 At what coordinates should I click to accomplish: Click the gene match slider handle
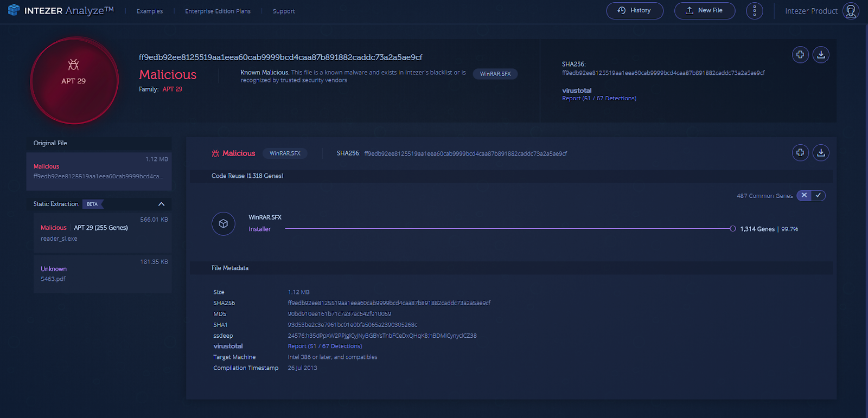[733, 229]
